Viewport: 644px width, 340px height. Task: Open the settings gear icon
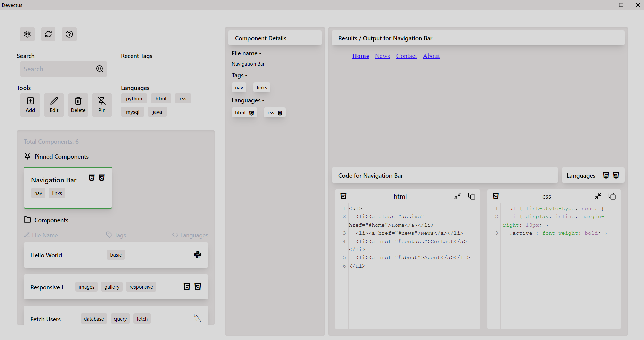[27, 34]
